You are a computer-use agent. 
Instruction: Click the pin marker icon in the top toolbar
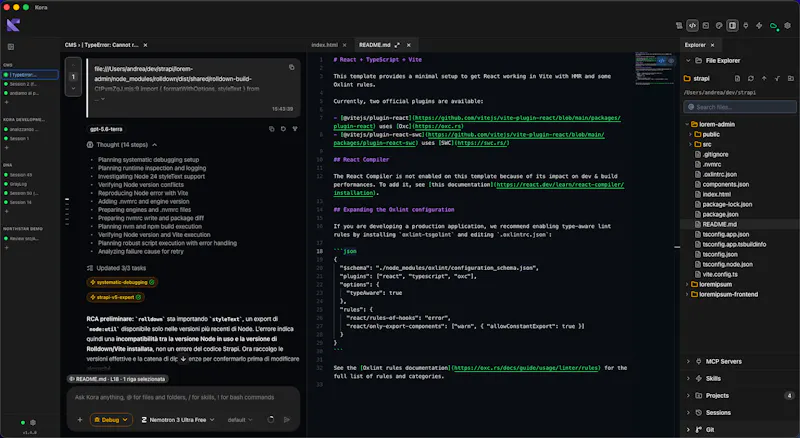(746, 26)
